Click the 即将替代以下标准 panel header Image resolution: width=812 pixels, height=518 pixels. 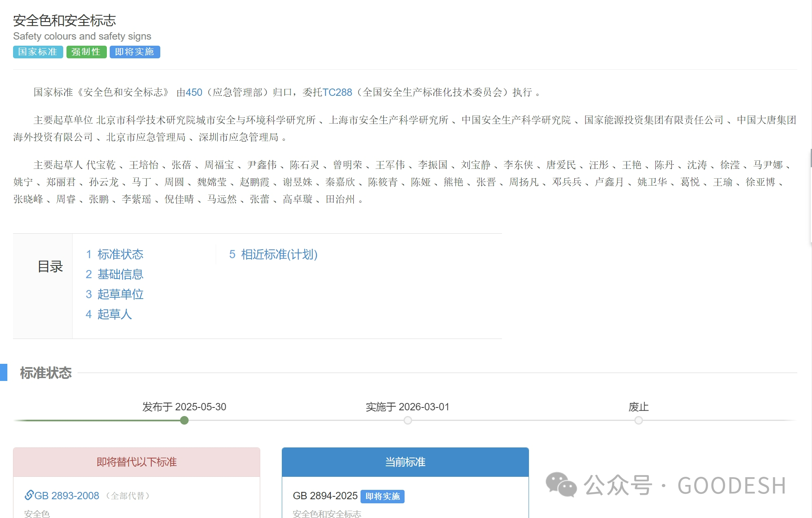(x=137, y=462)
